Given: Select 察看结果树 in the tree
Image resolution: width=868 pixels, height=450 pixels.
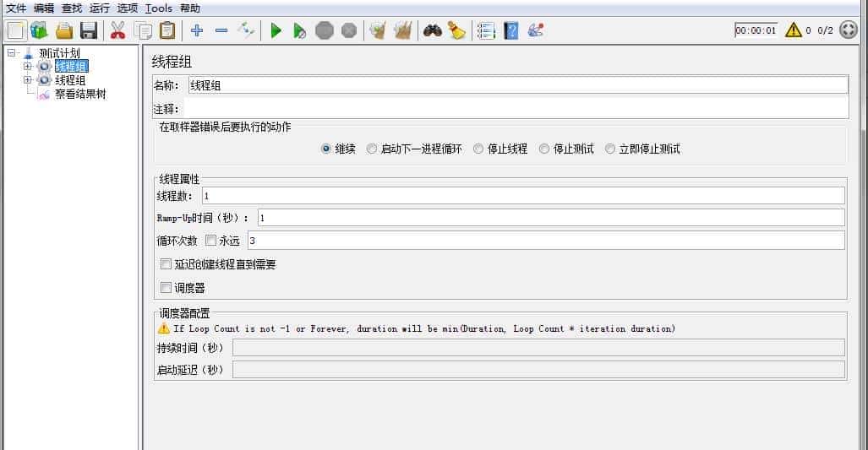Looking at the screenshot, I should (80, 94).
